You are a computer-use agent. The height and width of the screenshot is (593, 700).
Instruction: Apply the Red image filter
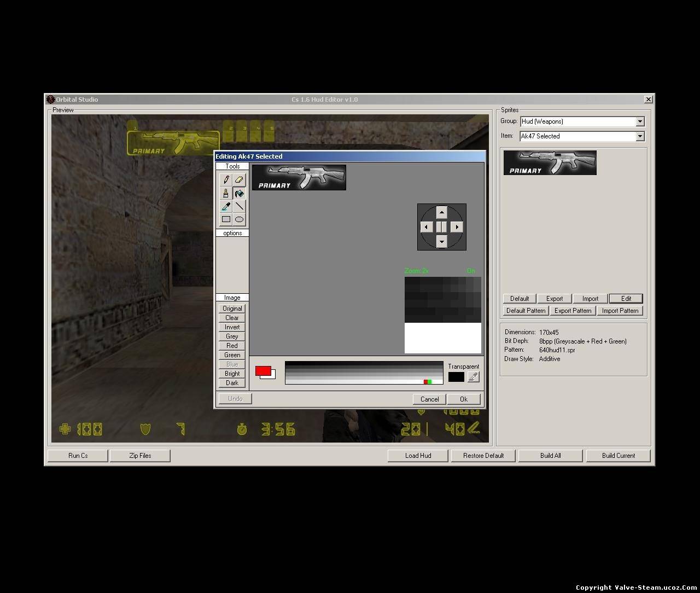(232, 346)
